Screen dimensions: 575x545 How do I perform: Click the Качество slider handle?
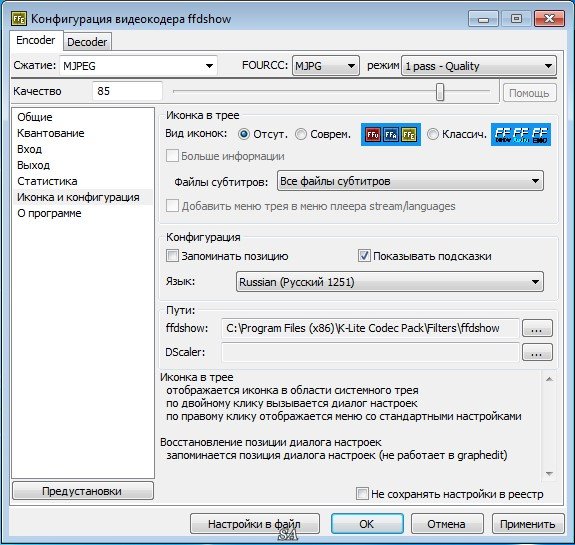point(440,92)
